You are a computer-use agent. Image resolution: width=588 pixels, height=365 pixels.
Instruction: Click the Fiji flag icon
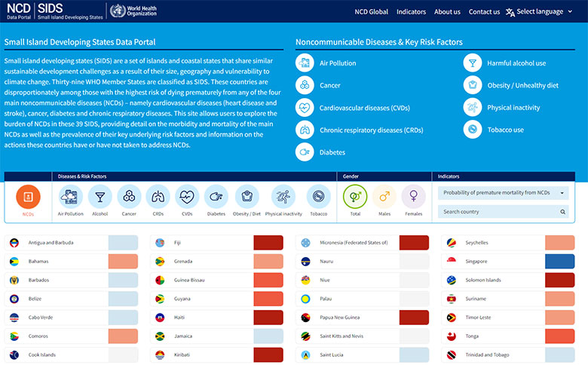pos(160,243)
